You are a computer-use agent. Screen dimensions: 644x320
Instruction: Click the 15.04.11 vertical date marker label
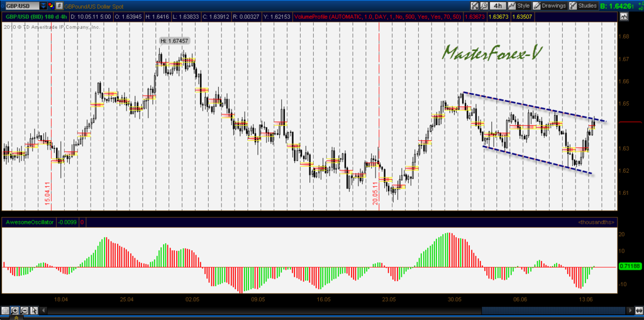coord(48,193)
